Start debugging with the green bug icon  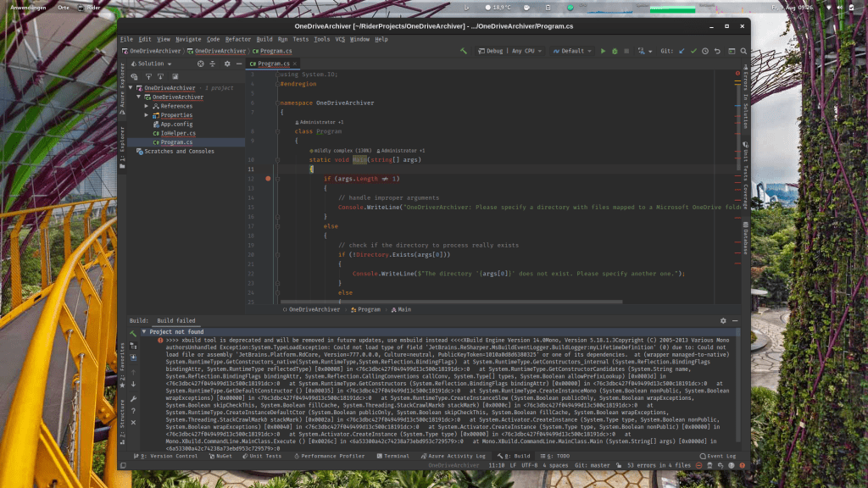[x=615, y=51]
